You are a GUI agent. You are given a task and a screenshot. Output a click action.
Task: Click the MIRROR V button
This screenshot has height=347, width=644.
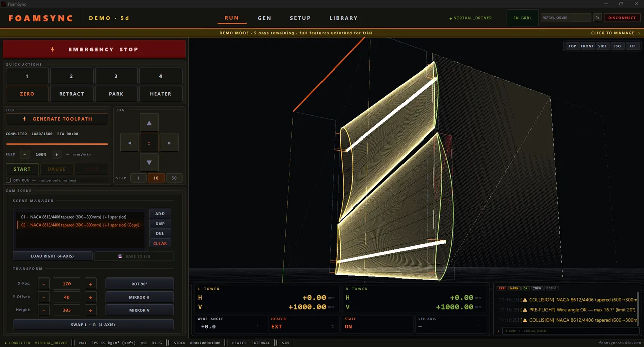click(139, 310)
